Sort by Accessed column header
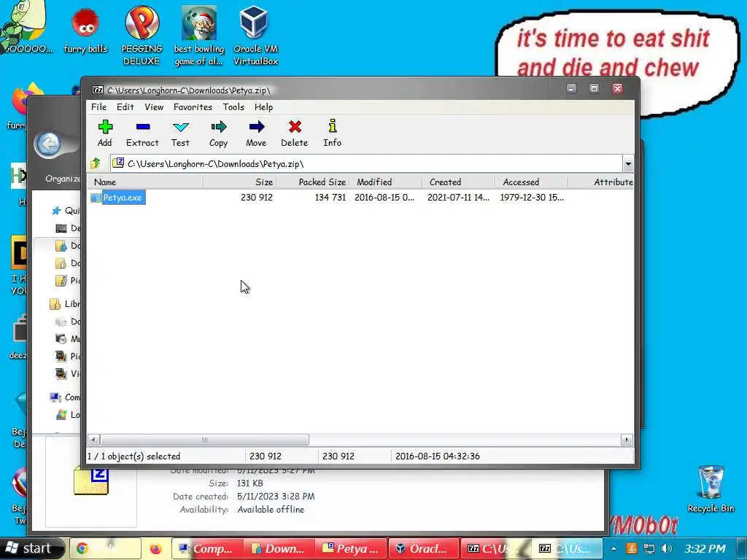Viewport: 747px width, 560px height. click(532, 182)
